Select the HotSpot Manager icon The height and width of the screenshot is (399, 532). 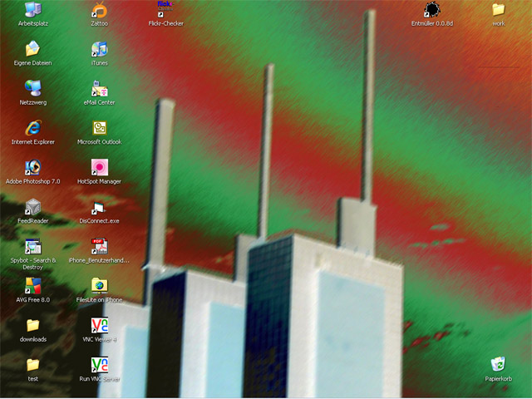(x=99, y=167)
